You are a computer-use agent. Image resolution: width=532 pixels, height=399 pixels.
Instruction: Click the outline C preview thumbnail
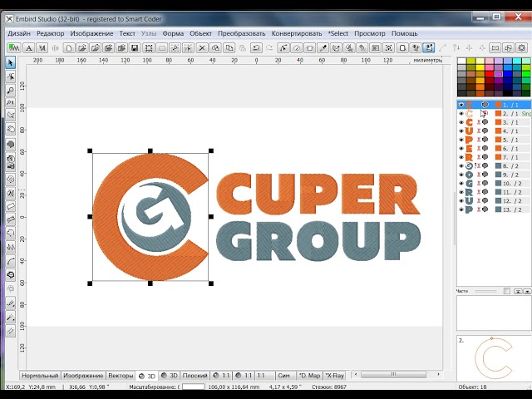pyautogui.click(x=494, y=357)
